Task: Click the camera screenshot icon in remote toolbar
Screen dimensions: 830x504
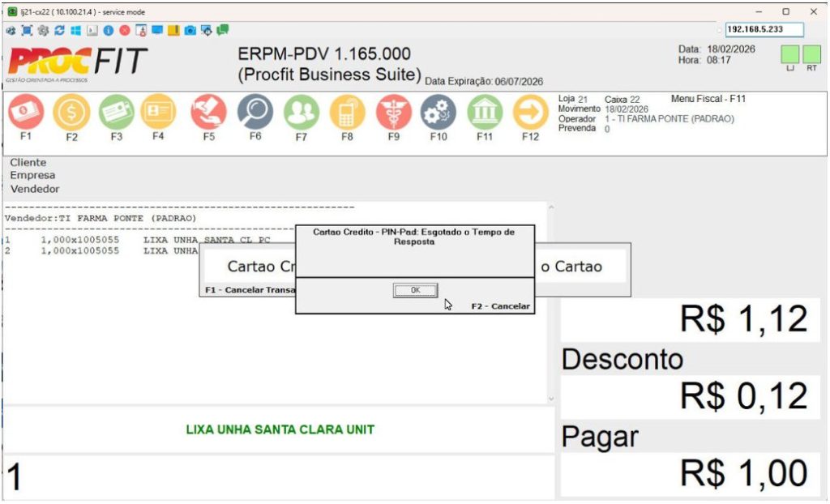Action: point(190,30)
